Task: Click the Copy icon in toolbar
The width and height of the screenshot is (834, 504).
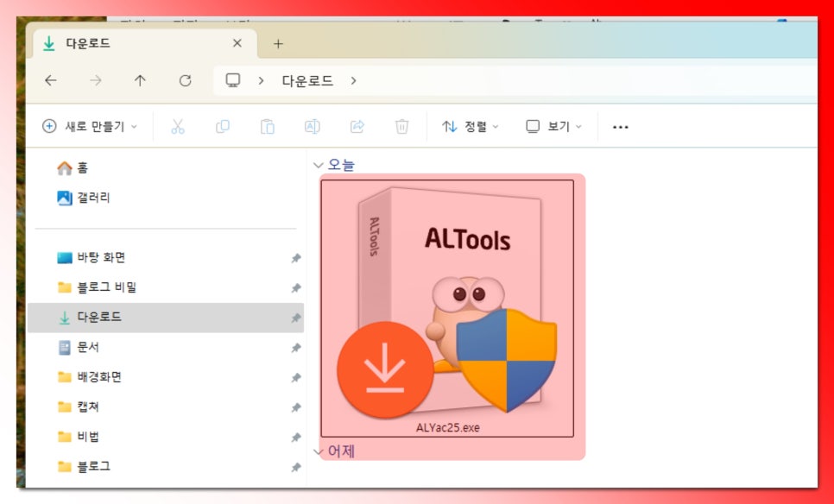Action: [x=223, y=127]
